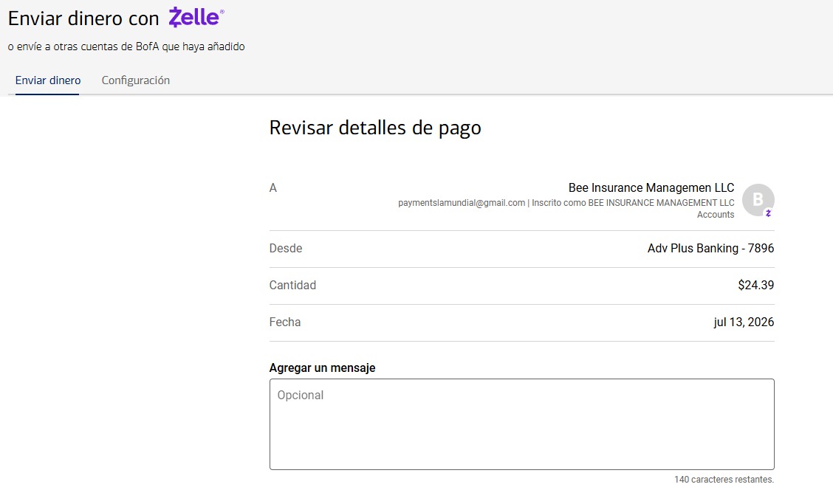Click the amount $24.39
The image size is (833, 504).
tap(756, 285)
